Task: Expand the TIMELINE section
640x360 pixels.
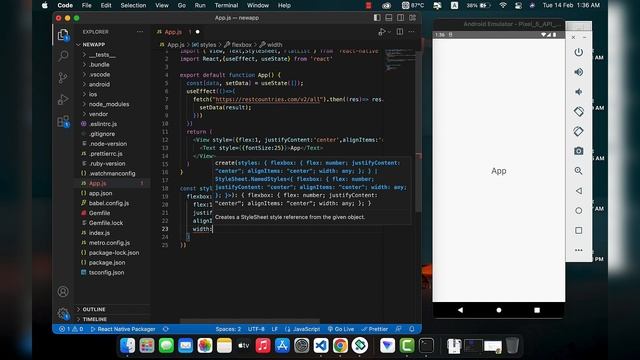Action: 94,319
